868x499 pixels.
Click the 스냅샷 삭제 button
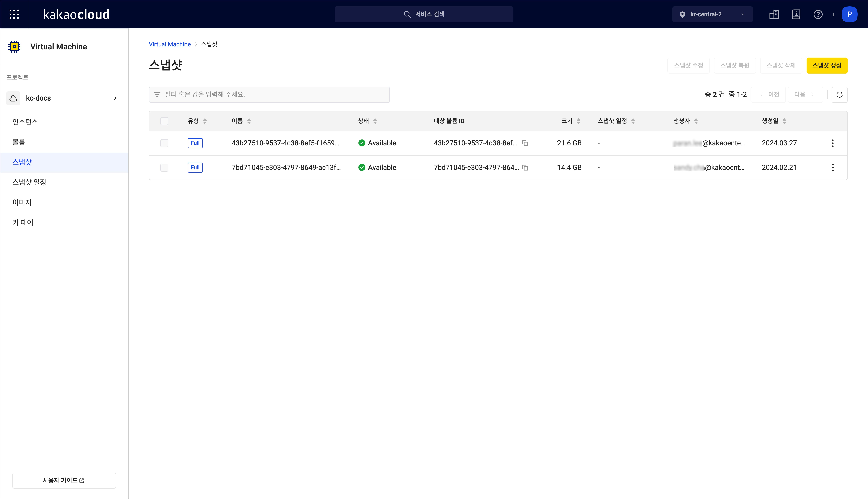coord(781,65)
